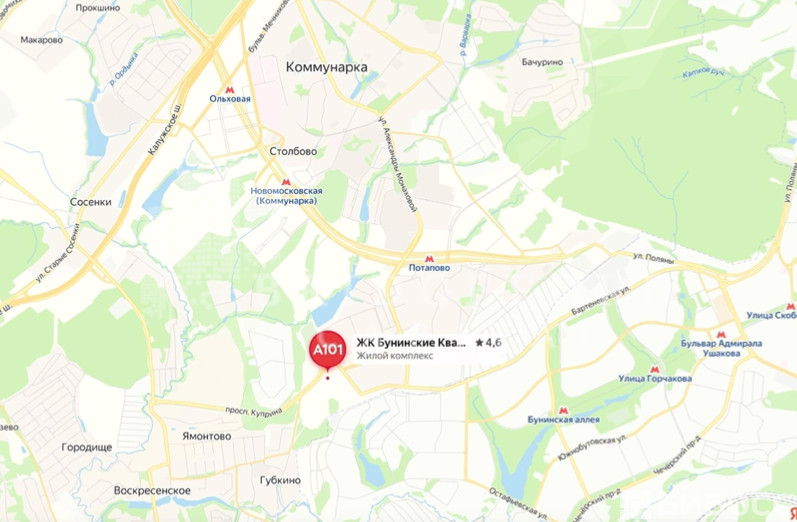Click the Бульвар Адмирала Ушакова metro icon
Viewport: 797px width, 522px height.
click(721, 334)
